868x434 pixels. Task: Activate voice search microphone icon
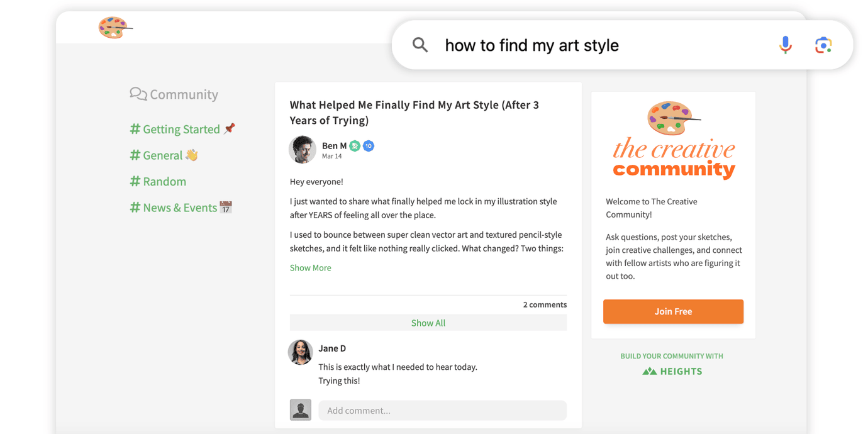point(785,45)
